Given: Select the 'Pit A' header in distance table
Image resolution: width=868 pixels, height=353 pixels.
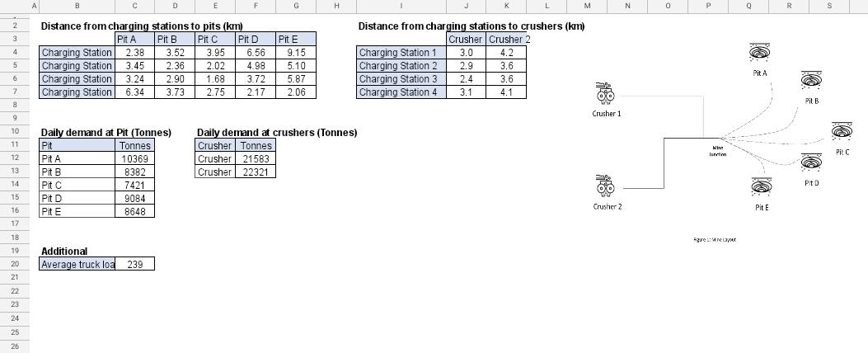Looking at the screenshot, I should (x=134, y=40).
